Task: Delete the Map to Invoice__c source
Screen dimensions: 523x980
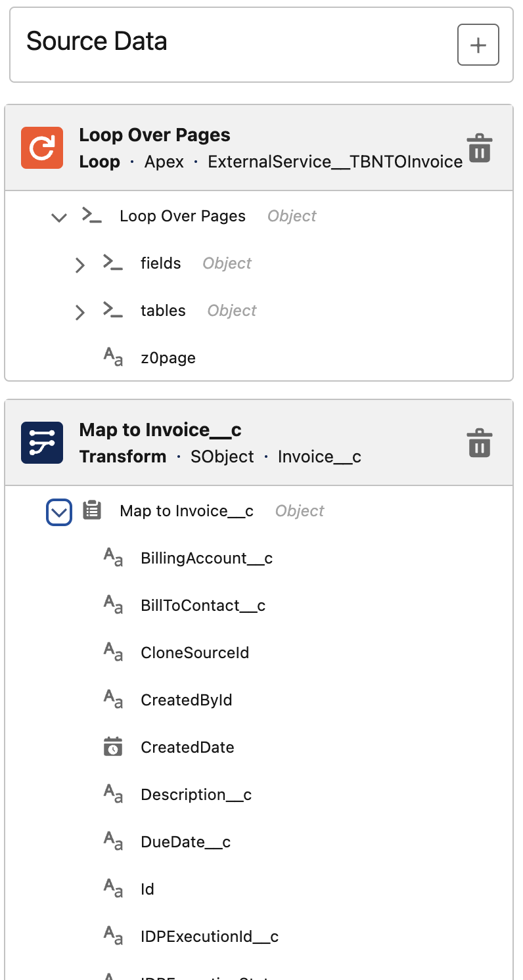Action: pos(480,443)
